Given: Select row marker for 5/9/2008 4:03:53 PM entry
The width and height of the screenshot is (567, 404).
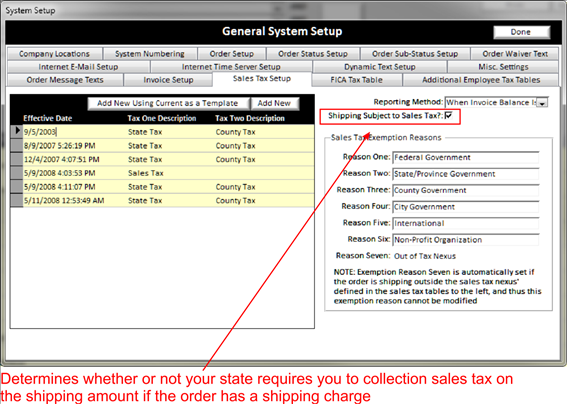Looking at the screenshot, I should [17, 173].
